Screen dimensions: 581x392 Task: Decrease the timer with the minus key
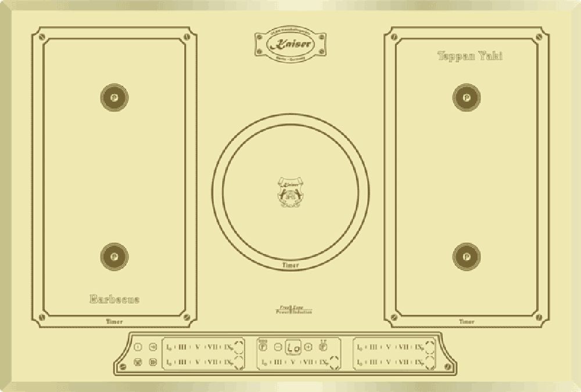click(x=278, y=347)
